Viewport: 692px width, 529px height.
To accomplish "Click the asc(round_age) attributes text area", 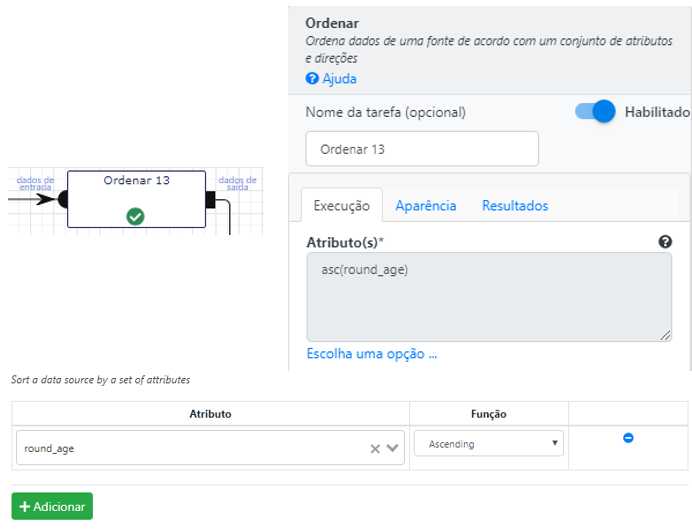I will [489, 297].
